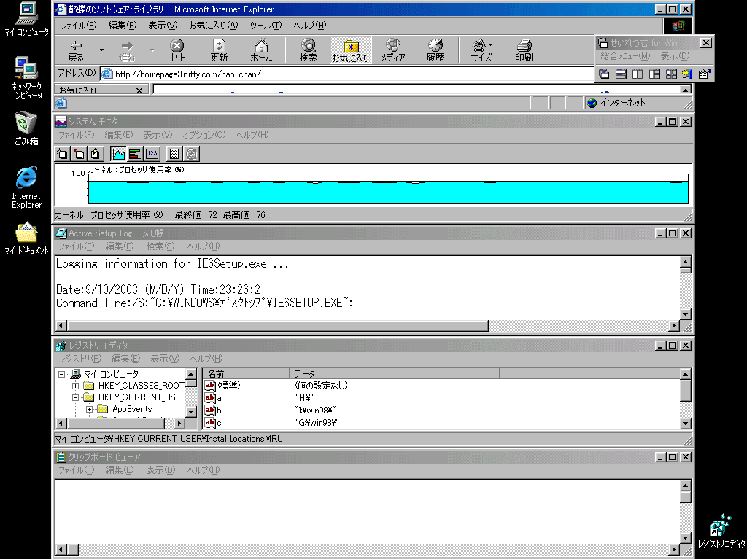Click the 'Logging information for IE6Setup.exe' line
The image size is (747, 560).
172,264
